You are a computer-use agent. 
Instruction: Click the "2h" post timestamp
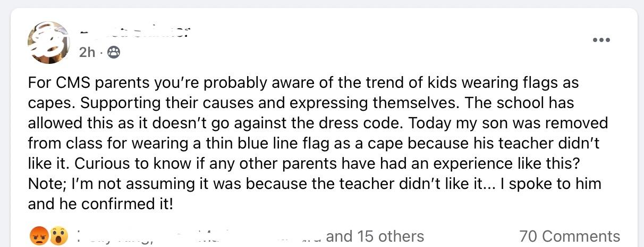click(87, 52)
